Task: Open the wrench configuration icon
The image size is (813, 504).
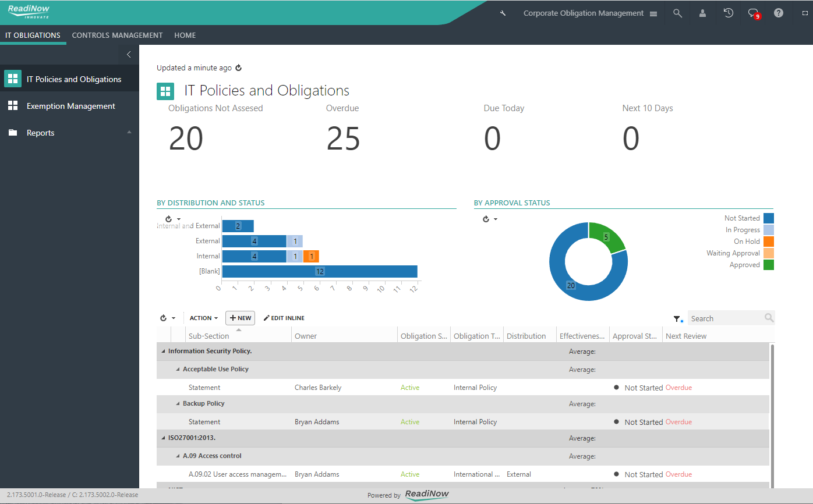Action: coord(503,13)
